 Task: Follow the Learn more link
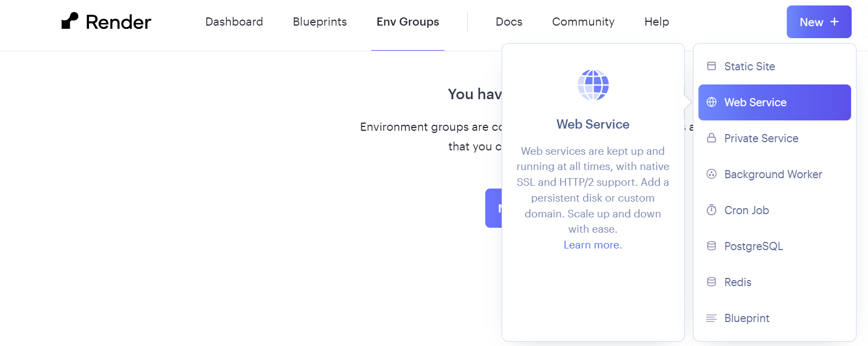(x=593, y=245)
